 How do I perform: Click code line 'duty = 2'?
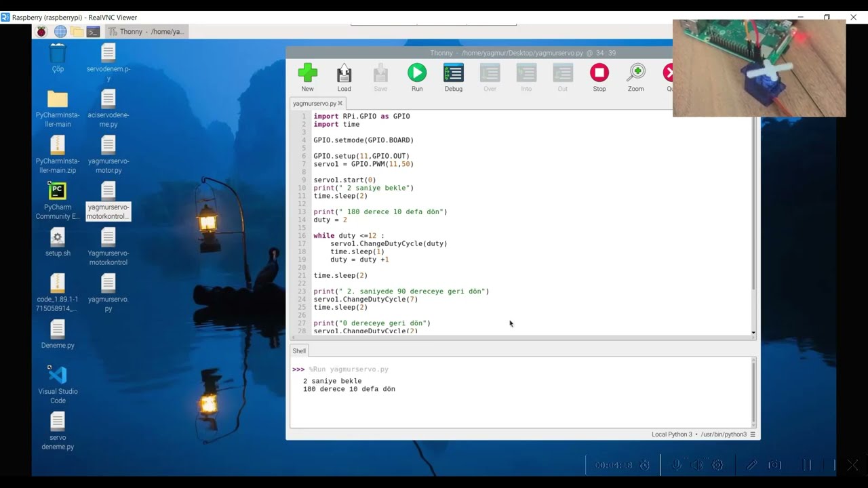click(330, 220)
